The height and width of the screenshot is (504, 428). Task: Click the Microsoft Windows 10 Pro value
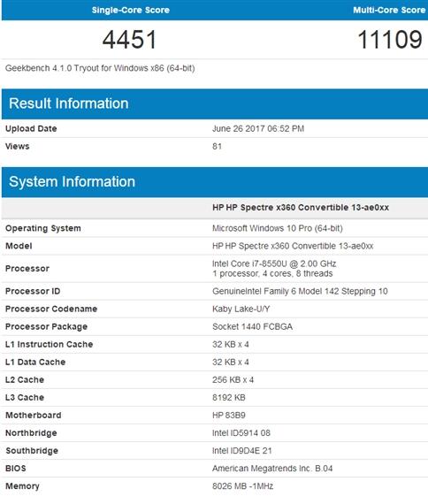(278, 228)
